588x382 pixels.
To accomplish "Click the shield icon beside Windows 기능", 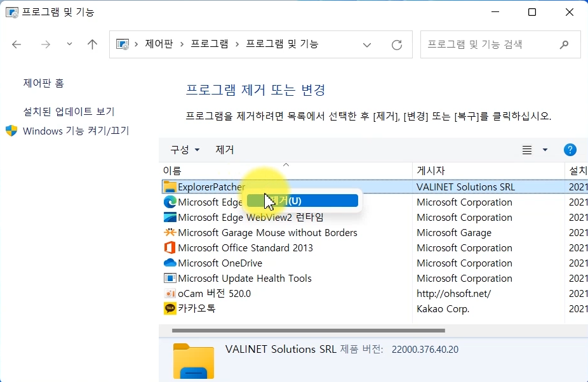I will 11,131.
